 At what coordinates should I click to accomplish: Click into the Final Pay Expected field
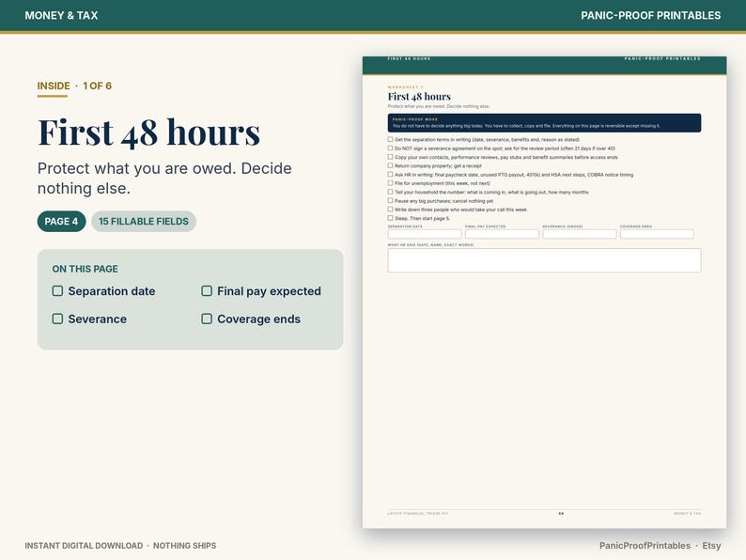click(502, 234)
